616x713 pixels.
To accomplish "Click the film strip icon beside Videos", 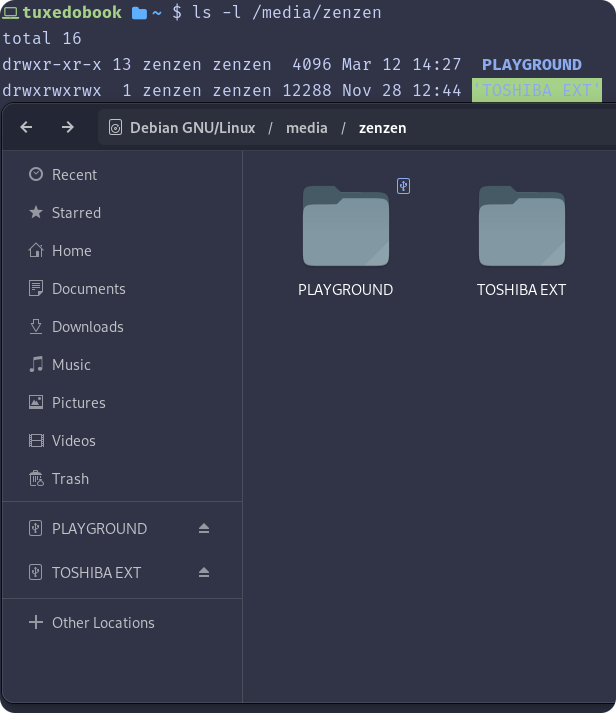I will click(x=36, y=440).
